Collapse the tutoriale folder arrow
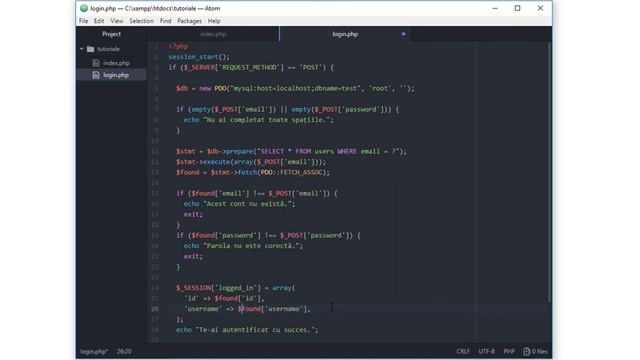 pos(82,49)
